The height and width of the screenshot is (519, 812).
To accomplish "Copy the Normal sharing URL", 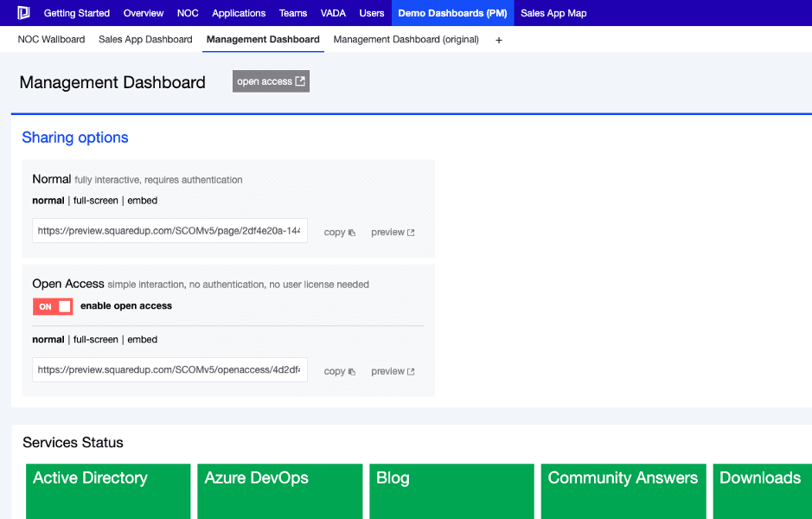I will [340, 232].
